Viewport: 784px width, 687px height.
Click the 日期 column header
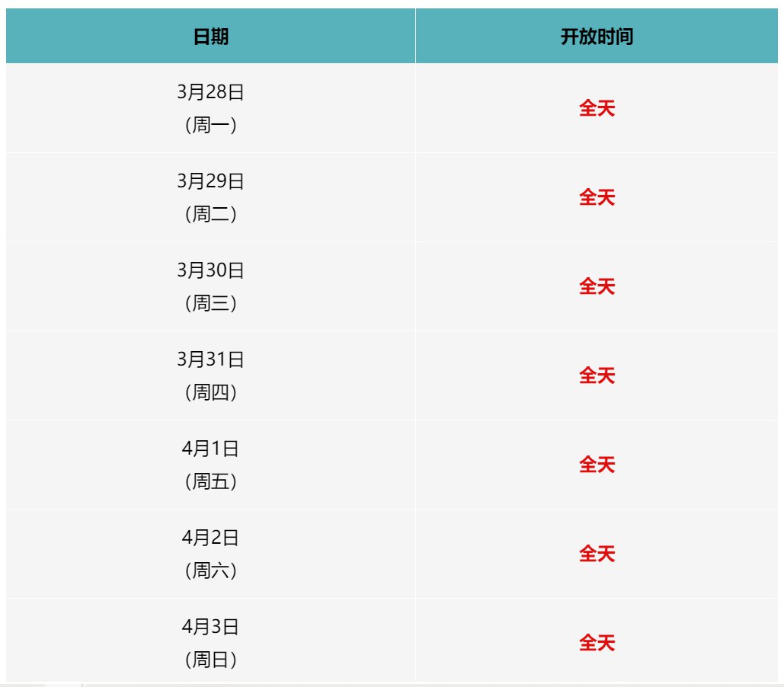coord(210,37)
